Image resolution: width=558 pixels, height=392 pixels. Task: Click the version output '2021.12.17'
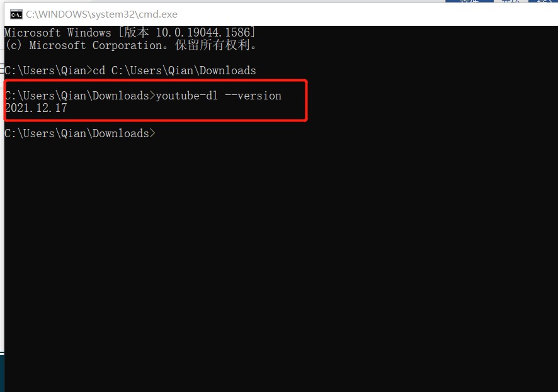[x=36, y=108]
